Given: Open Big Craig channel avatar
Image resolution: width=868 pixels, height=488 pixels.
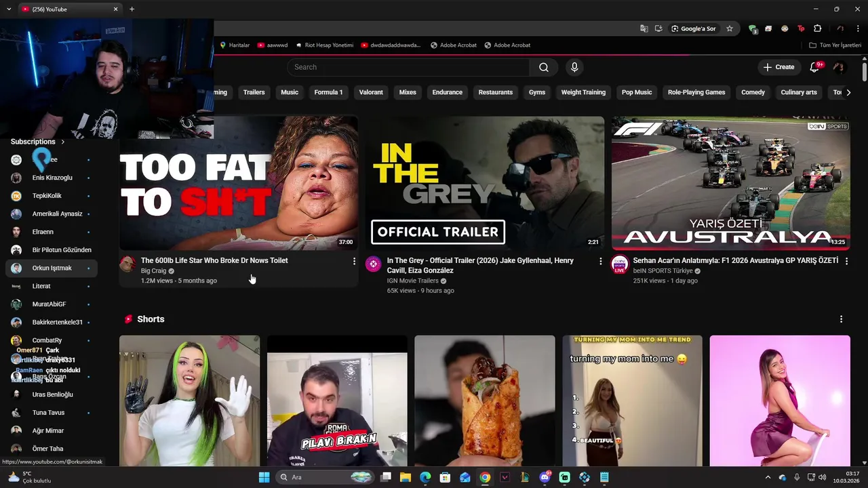Looking at the screenshot, I should 127,264.
